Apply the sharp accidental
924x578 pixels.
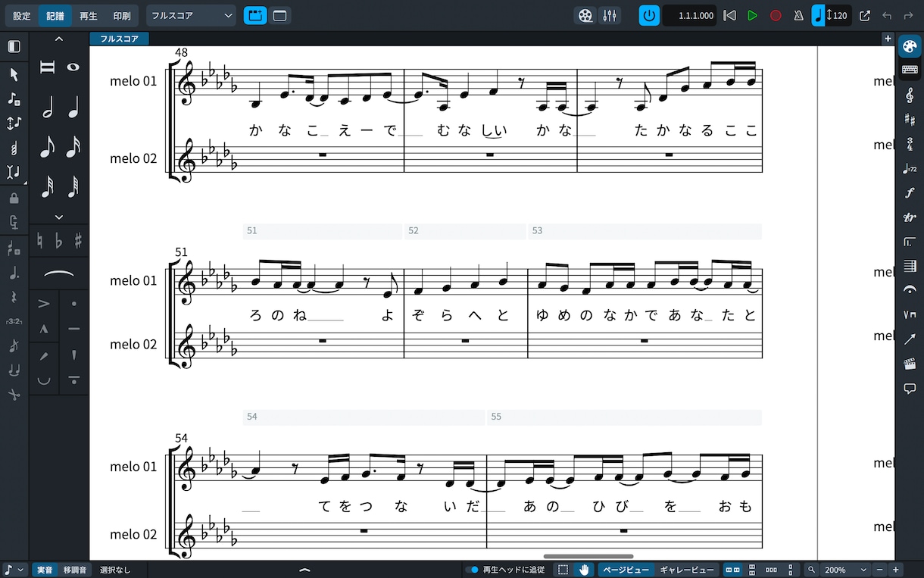tap(78, 242)
